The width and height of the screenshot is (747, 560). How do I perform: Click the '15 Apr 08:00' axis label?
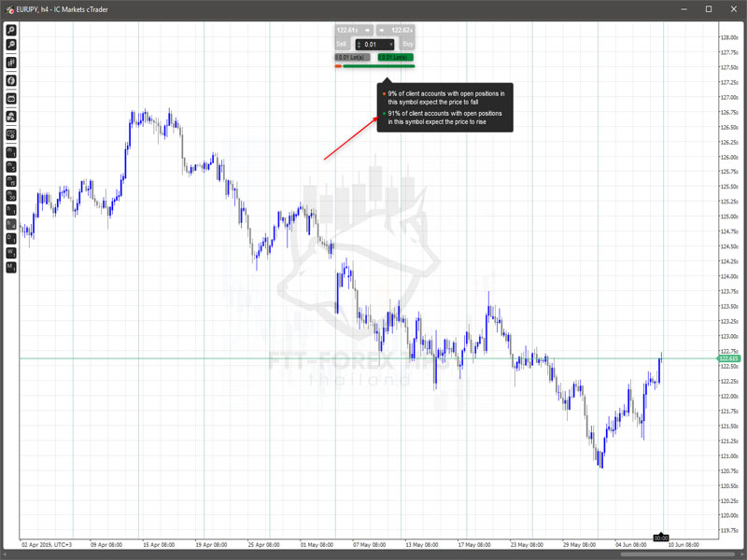pyautogui.click(x=159, y=544)
